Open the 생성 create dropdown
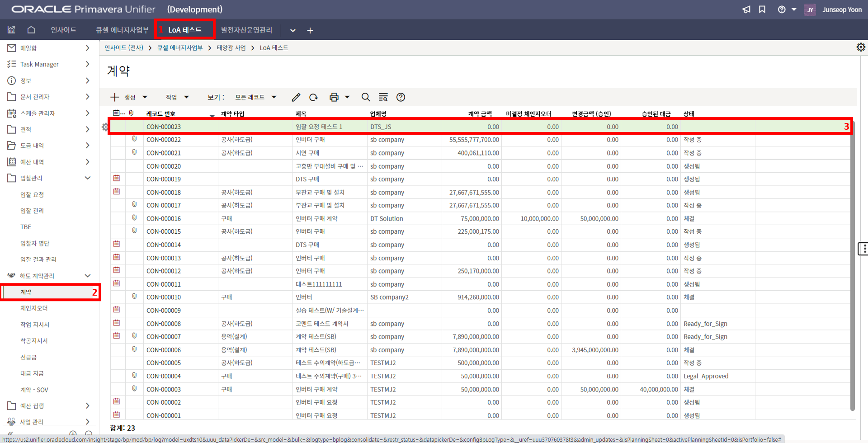The height and width of the screenshot is (443, 868). (129, 97)
